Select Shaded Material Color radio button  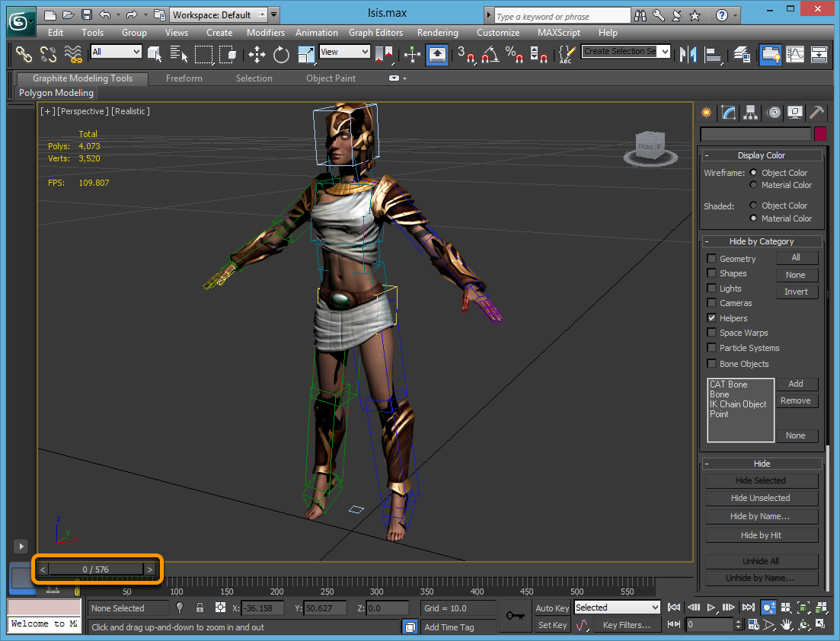pyautogui.click(x=753, y=218)
